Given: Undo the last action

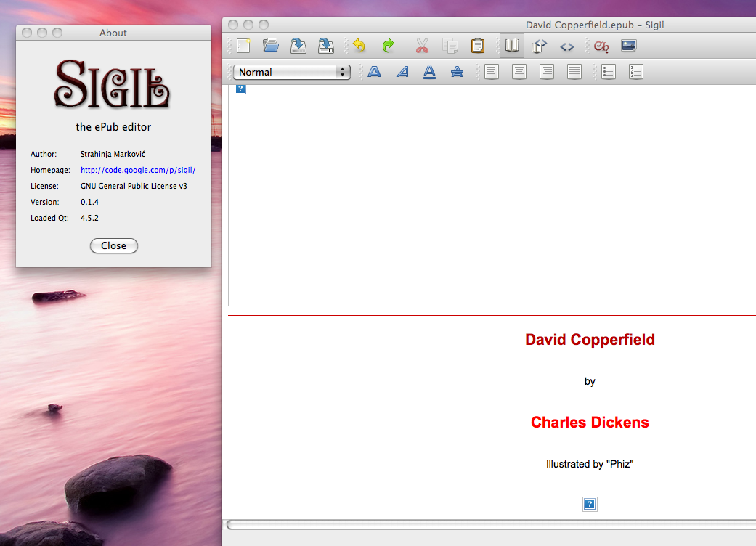Looking at the screenshot, I should click(x=359, y=46).
